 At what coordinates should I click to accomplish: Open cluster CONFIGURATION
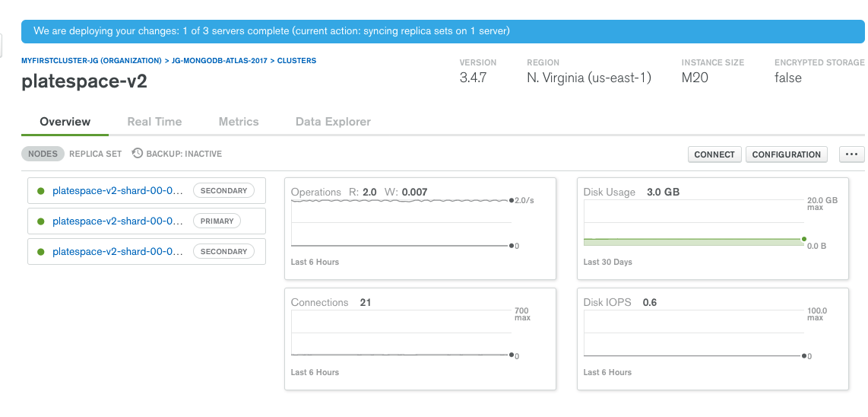click(x=786, y=154)
